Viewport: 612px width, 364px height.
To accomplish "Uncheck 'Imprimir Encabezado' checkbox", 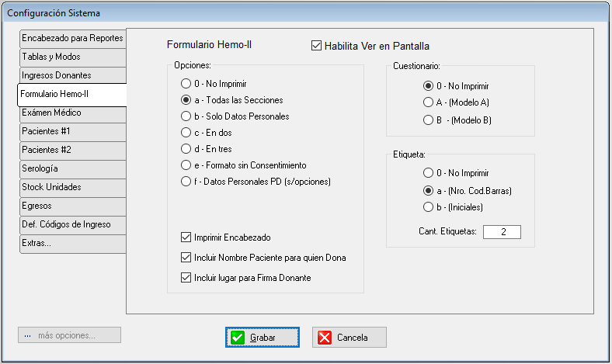I will [185, 237].
